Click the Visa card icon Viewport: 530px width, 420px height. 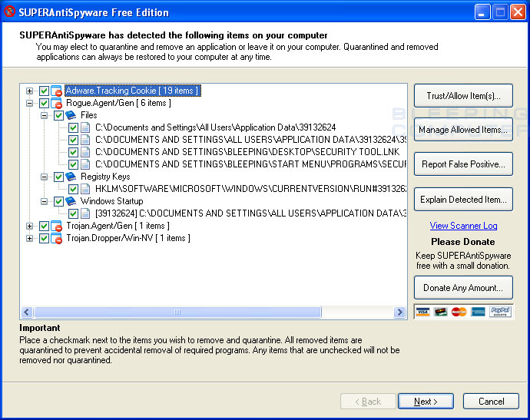(423, 312)
